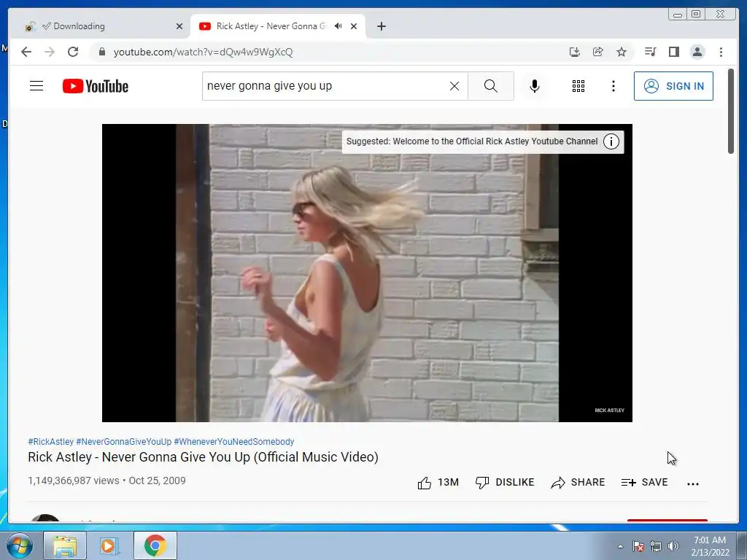This screenshot has width=747, height=560.
Task: Click the page vertical scrollbar thumb
Action: click(731, 111)
